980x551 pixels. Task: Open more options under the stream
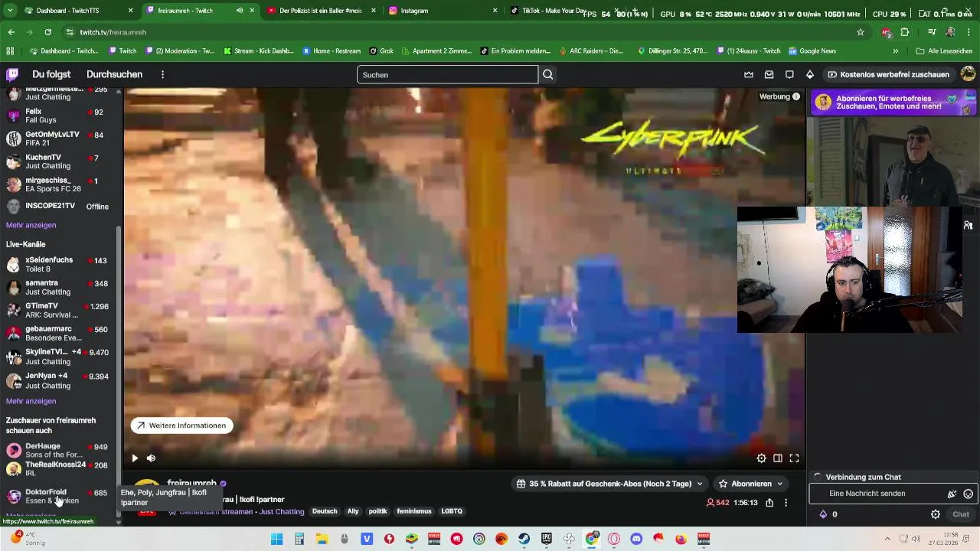[786, 503]
